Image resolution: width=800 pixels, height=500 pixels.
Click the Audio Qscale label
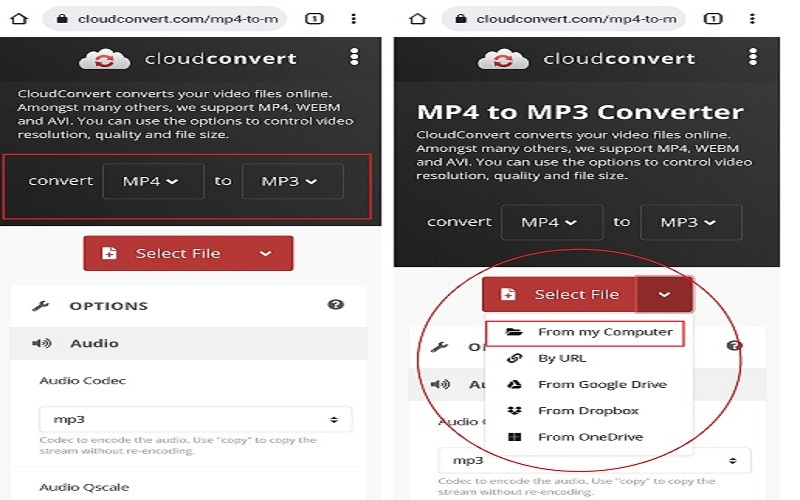pos(84,487)
